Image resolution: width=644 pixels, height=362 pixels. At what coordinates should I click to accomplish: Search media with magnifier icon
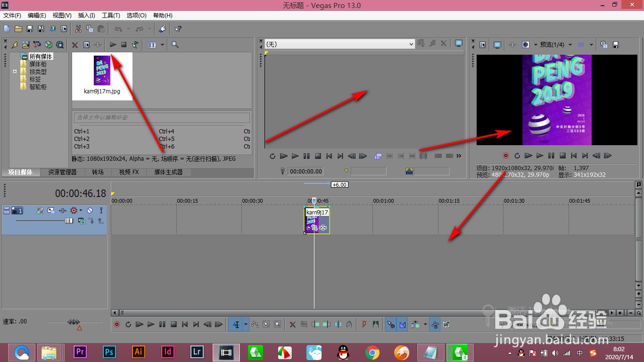pyautogui.click(x=175, y=45)
